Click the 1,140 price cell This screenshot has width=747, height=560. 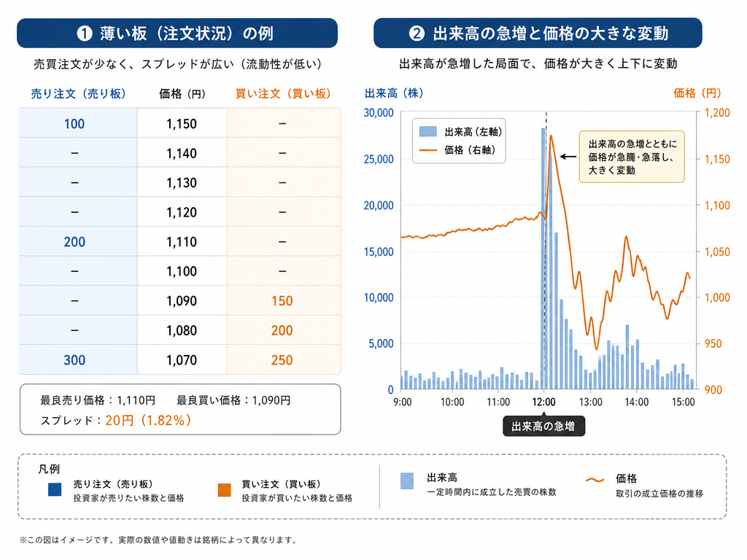tap(182, 153)
